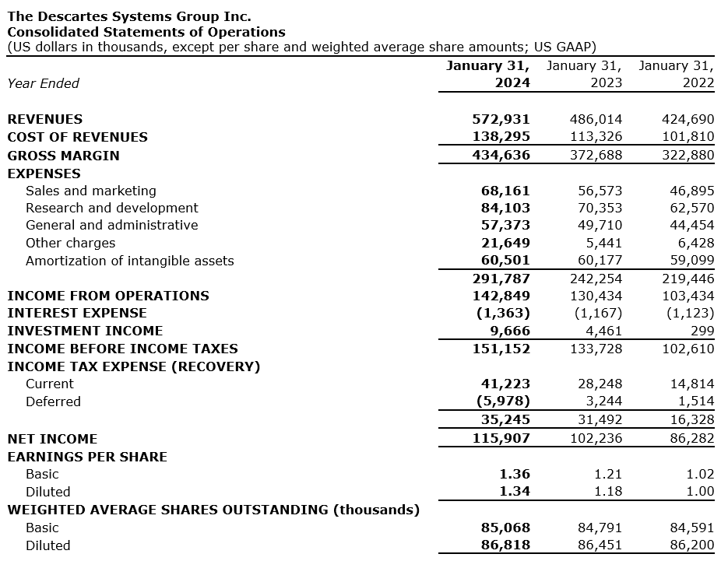Select the Year Ended label
Image resolution: width=728 pixels, height=568 pixels.
pos(43,83)
